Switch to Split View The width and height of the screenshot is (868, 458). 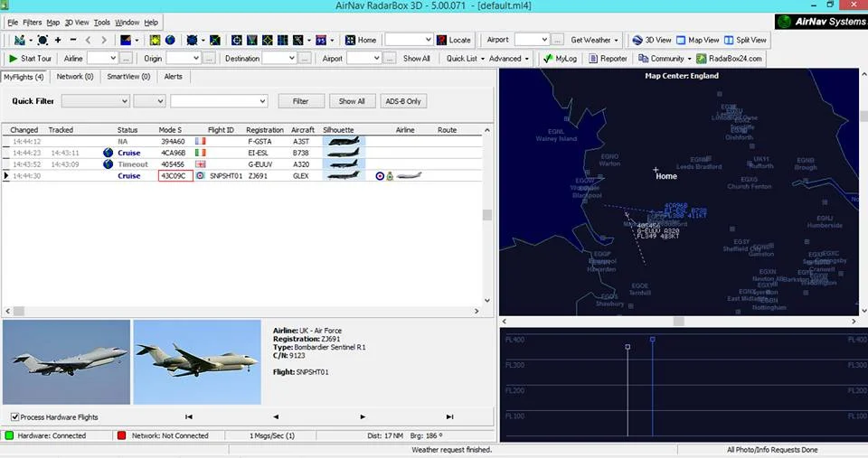click(x=745, y=40)
